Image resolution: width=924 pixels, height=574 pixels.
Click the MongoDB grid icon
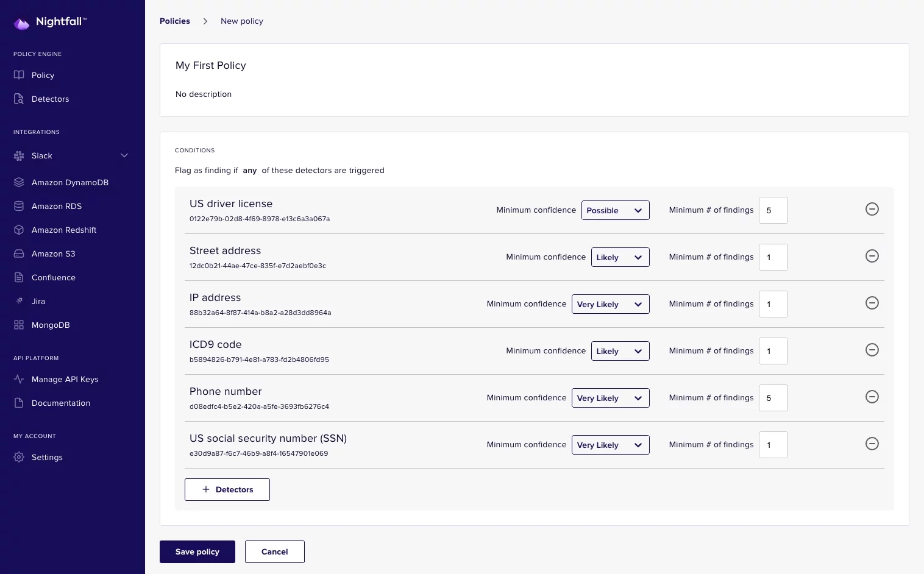click(x=19, y=325)
